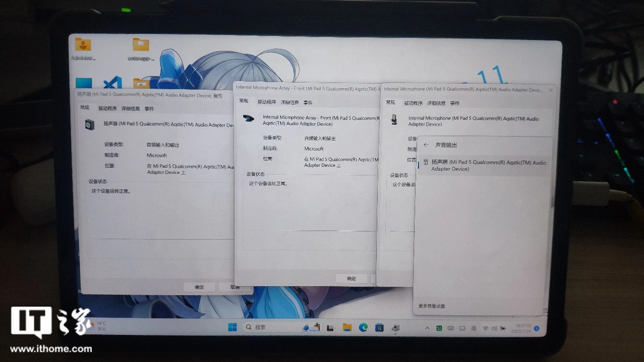Go back from the 声音输出 panel

[x=426, y=145]
